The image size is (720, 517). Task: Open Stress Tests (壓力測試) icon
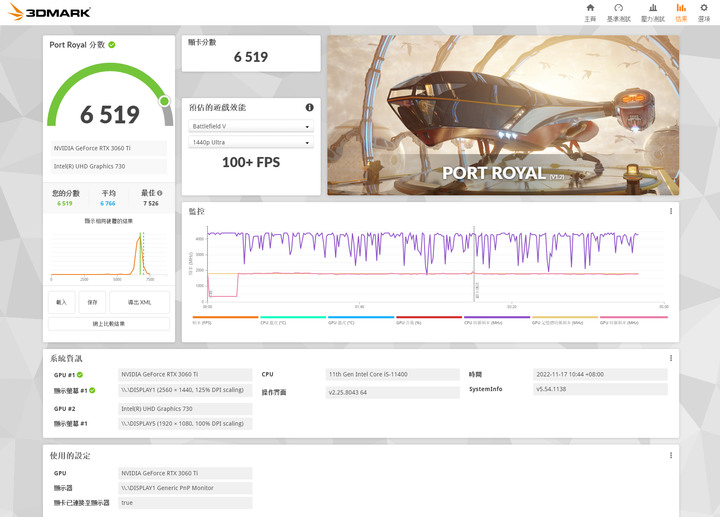(x=652, y=11)
